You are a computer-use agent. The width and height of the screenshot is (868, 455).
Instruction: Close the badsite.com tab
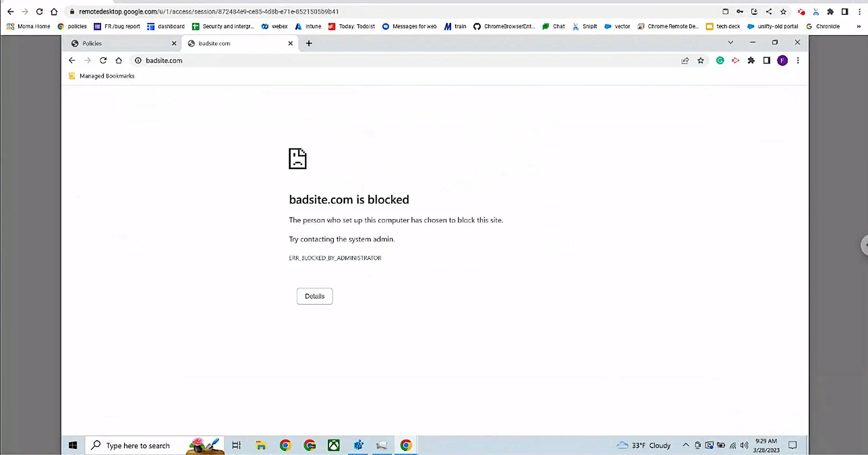[x=290, y=44]
